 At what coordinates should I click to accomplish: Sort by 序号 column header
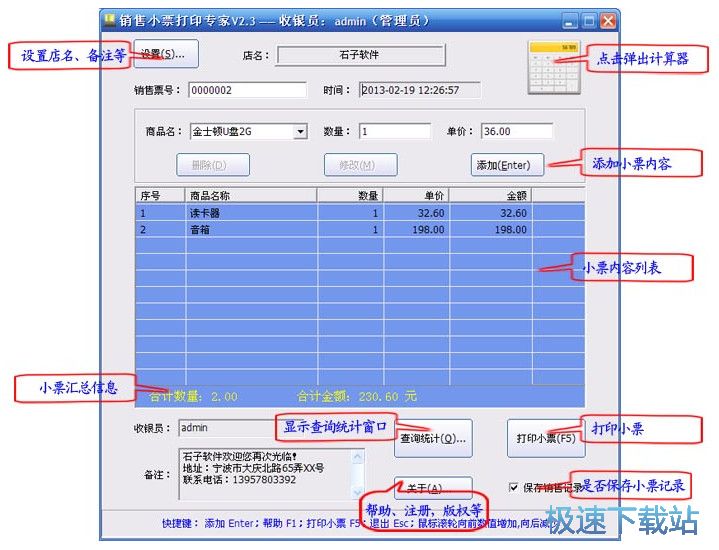160,196
